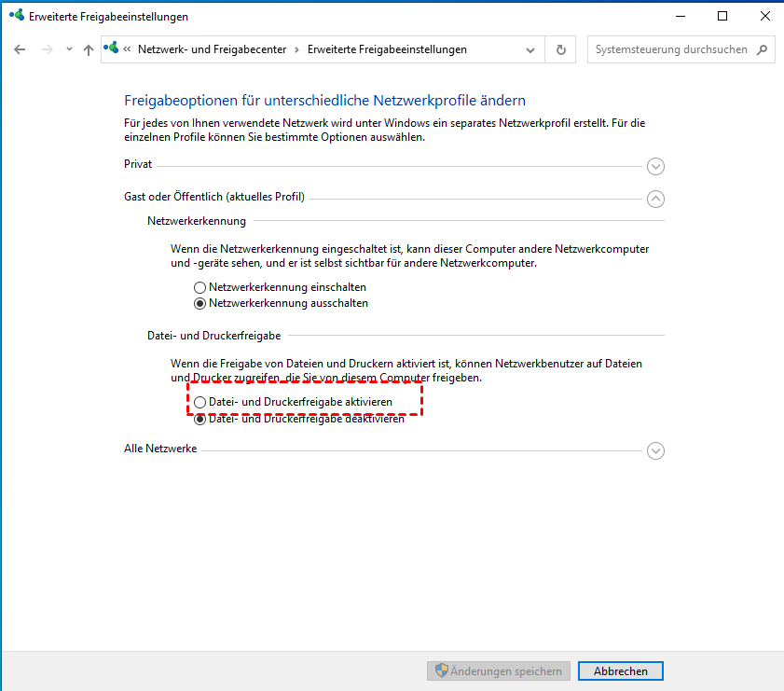The width and height of the screenshot is (784, 691).
Task: Select Netzwerkerkennung ausschalten option
Action: (x=199, y=303)
